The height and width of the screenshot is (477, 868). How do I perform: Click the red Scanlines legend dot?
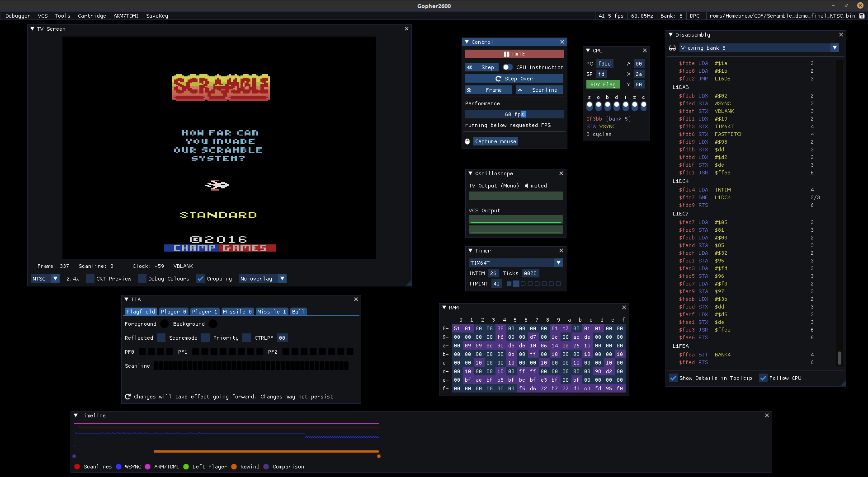pyautogui.click(x=77, y=467)
